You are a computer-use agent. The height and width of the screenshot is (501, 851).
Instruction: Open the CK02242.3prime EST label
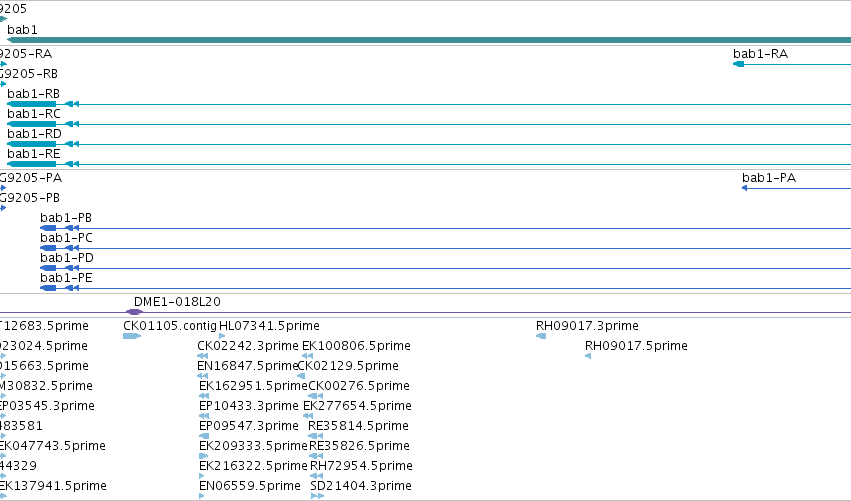[248, 346]
